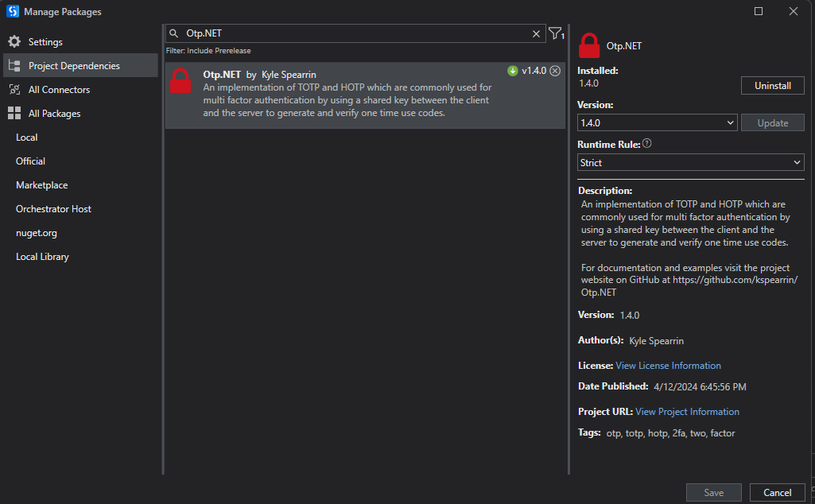
Task: Switch to the nuget.org feed
Action: (x=37, y=233)
